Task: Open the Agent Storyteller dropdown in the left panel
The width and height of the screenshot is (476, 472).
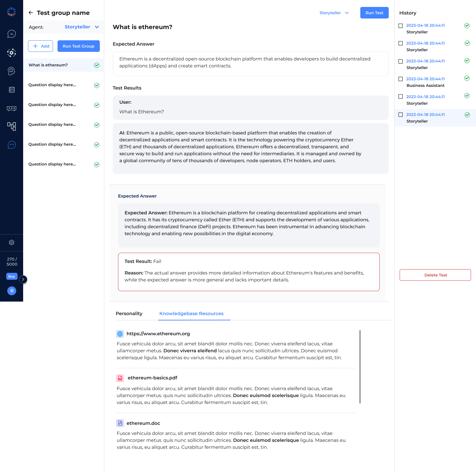Action: 82,27
